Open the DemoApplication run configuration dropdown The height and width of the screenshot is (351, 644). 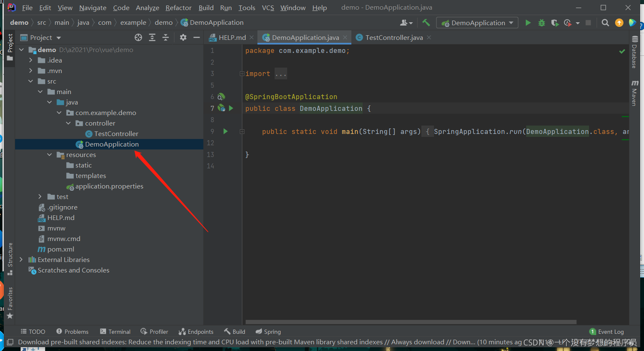pyautogui.click(x=477, y=23)
